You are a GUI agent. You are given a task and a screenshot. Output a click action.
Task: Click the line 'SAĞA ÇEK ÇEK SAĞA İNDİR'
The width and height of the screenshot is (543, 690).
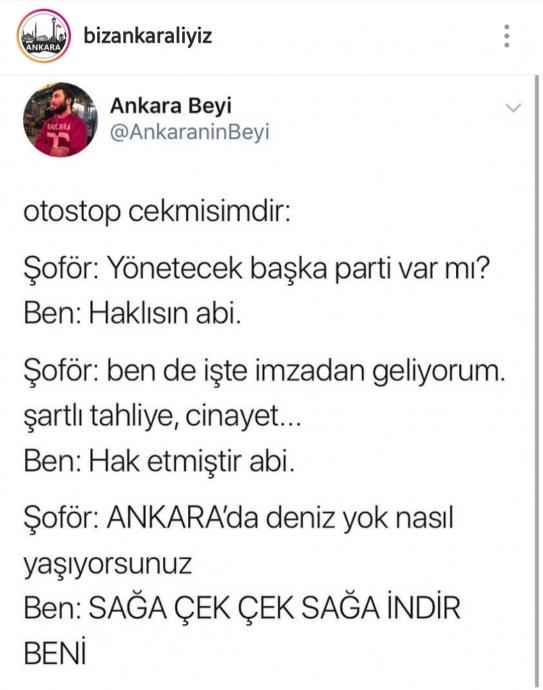coord(274,608)
